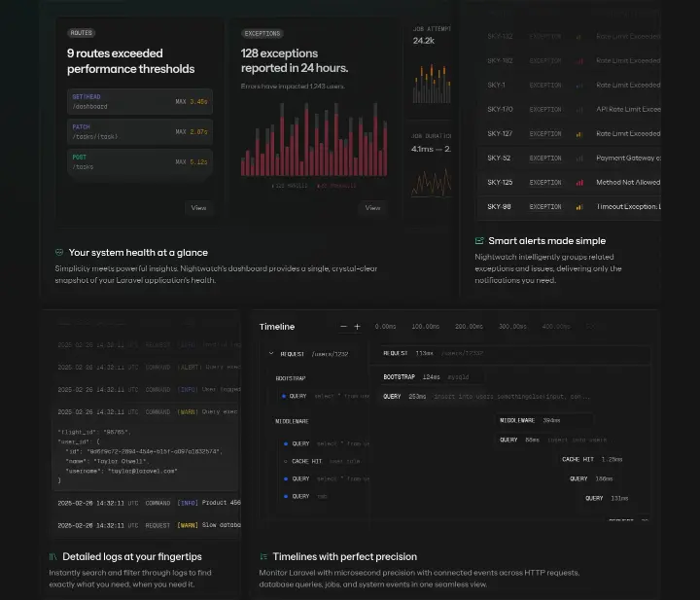Click the [ALERT] Query exec log line
700x600 pixels.
tap(149, 367)
